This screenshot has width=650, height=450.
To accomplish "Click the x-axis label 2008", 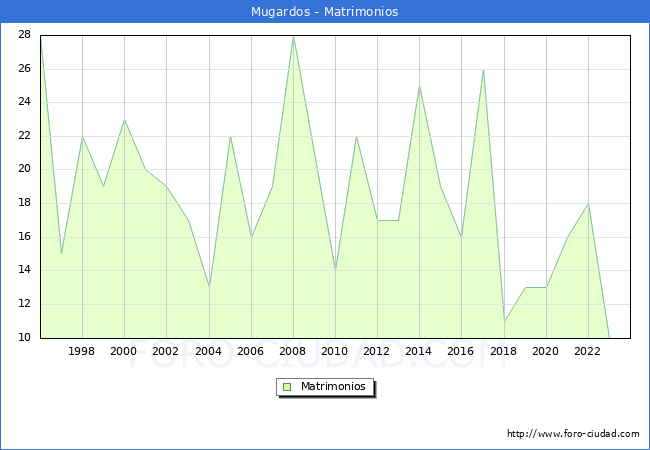I will 293,351.
